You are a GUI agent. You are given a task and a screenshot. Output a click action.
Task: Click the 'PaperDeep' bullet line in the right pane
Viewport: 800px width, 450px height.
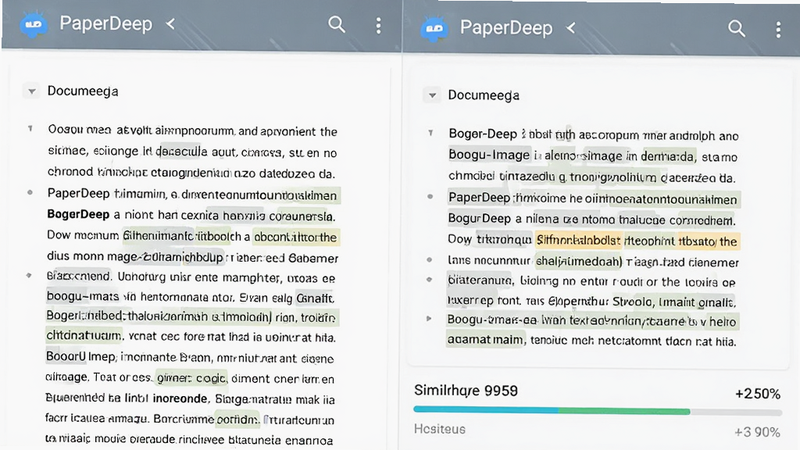pos(592,198)
